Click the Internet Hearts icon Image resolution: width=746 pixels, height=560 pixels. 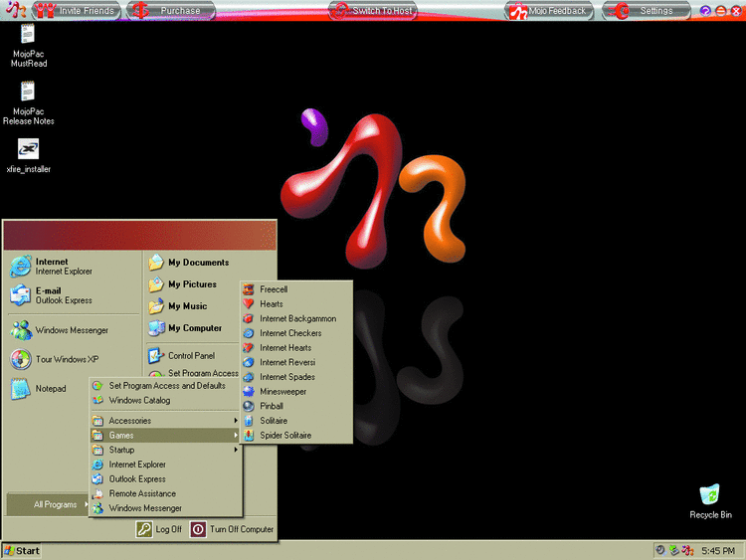tap(249, 348)
